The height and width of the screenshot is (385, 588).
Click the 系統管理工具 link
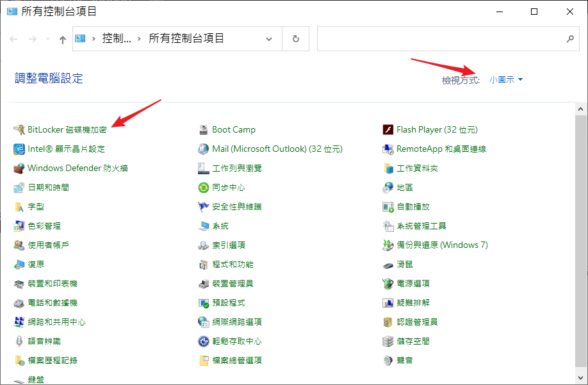421,225
